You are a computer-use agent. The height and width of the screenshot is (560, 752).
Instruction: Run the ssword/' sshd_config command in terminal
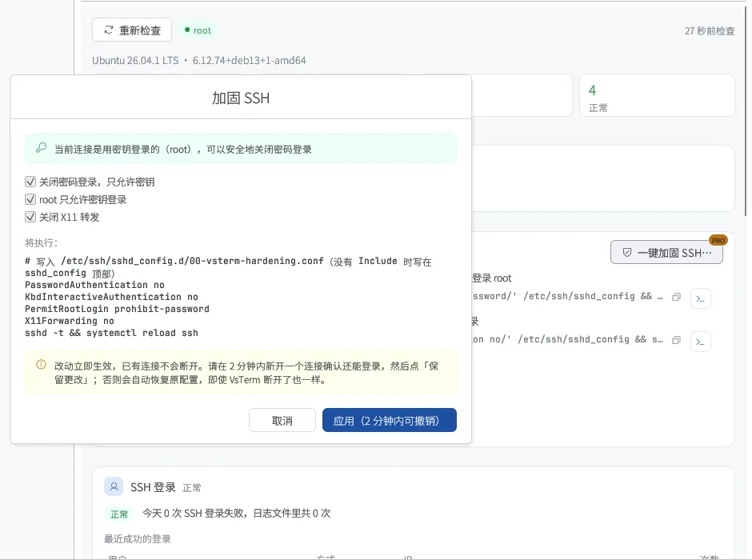700,298
